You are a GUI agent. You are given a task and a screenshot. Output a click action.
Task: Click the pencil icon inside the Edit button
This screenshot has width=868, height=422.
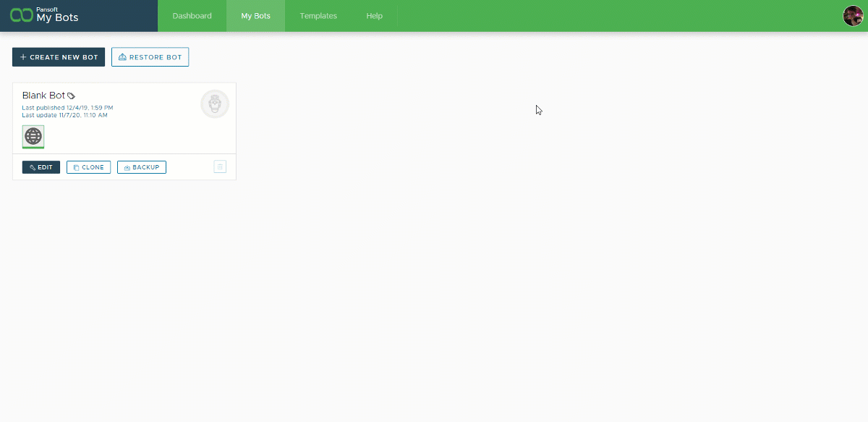(33, 167)
